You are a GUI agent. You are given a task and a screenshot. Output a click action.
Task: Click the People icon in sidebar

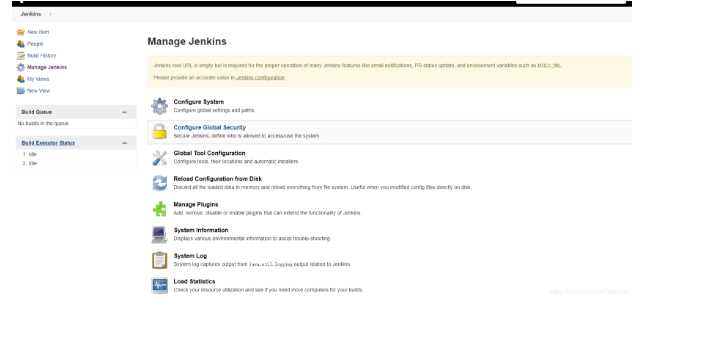pyautogui.click(x=21, y=44)
